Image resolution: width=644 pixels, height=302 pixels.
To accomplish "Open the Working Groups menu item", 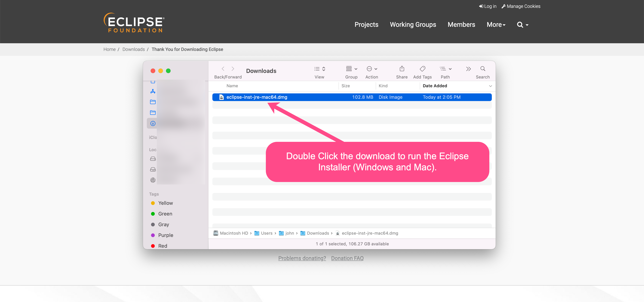I will click(x=413, y=25).
